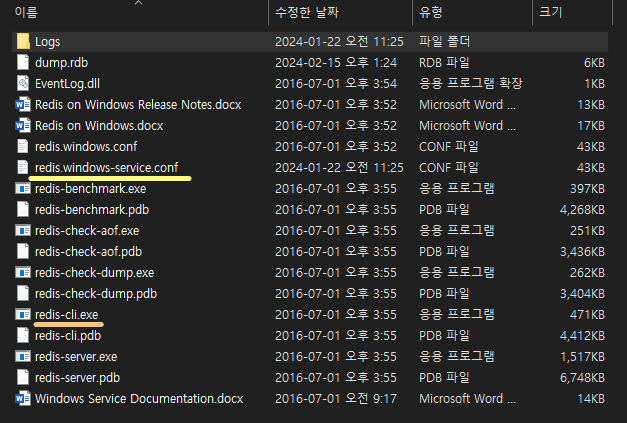627x423 pixels.
Task: Click the 1,517KB size of redis-server.exe
Action: [582, 357]
